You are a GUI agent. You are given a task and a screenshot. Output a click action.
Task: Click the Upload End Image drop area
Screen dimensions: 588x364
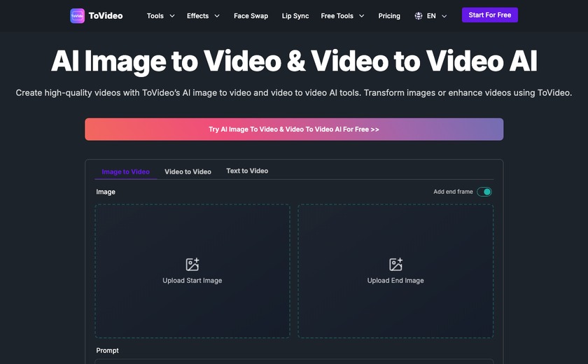click(395, 271)
